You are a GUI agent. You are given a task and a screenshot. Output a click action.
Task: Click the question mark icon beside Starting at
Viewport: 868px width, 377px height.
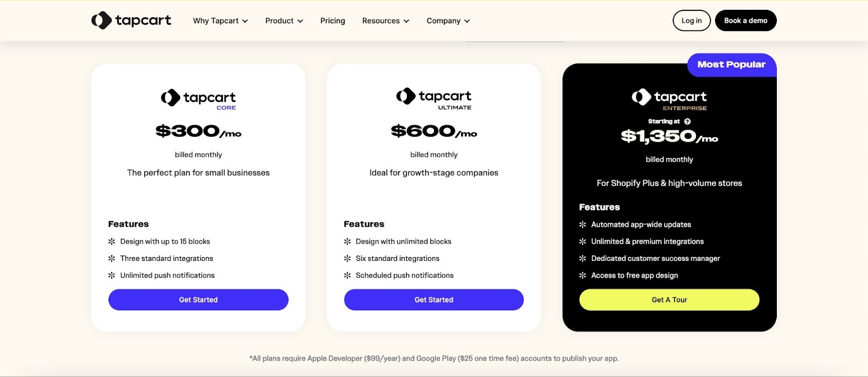(x=687, y=122)
